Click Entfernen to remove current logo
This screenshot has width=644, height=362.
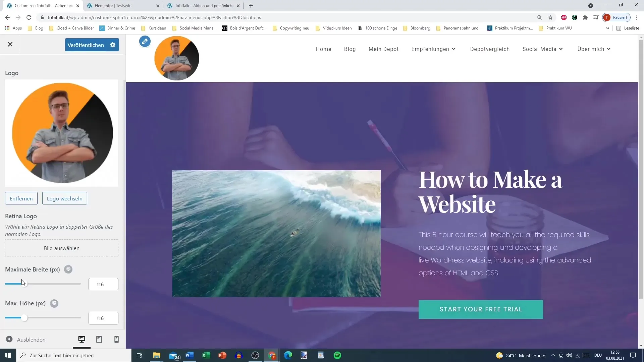pos(21,198)
